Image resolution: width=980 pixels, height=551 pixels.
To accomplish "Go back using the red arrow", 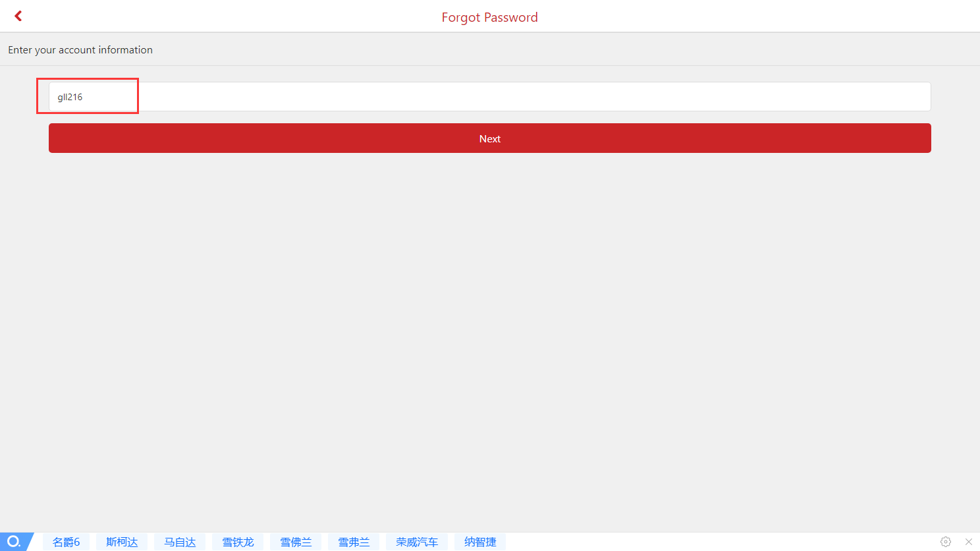I will point(18,16).
